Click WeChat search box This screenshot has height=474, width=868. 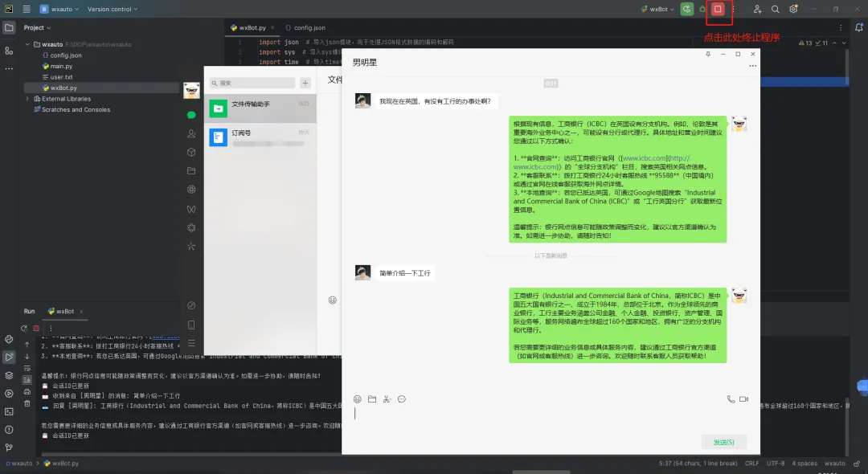click(x=252, y=83)
